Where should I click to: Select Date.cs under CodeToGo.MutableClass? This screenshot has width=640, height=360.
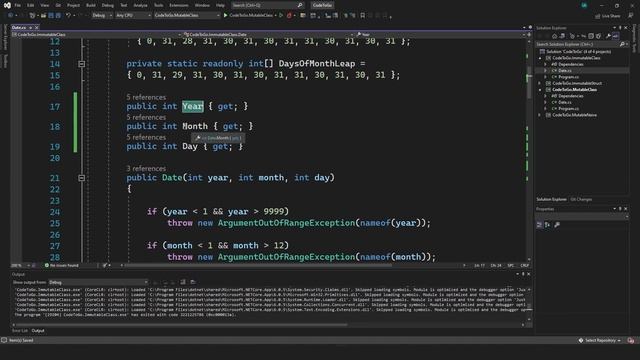(x=564, y=102)
